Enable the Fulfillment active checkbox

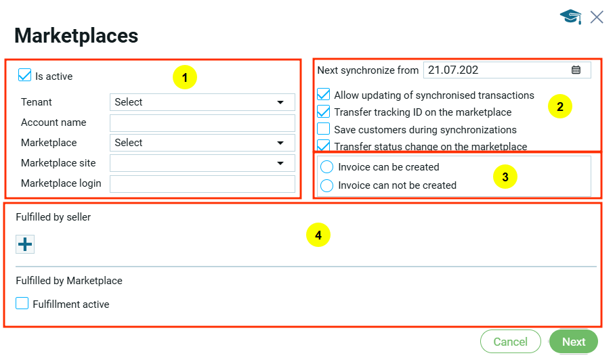click(x=22, y=304)
